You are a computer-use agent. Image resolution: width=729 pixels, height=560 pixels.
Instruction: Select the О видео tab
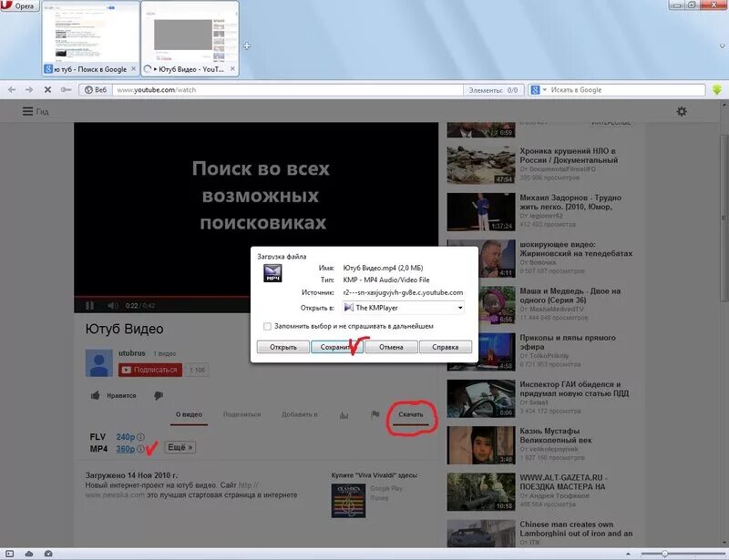tap(189, 414)
